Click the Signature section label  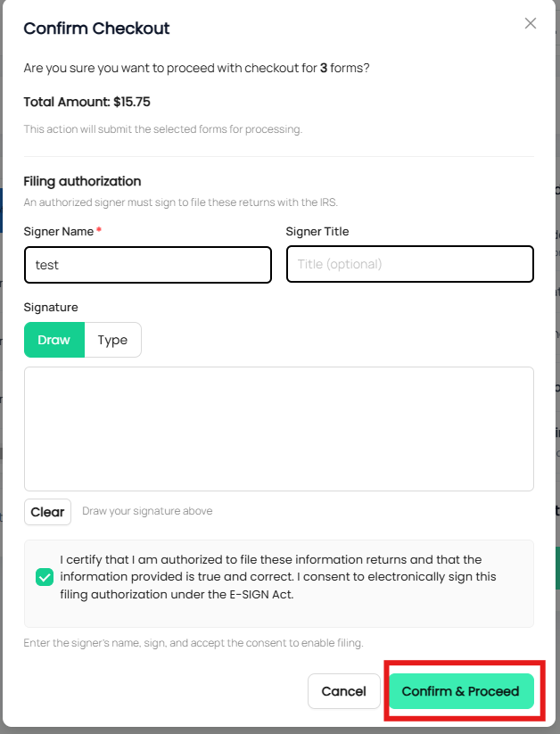(x=51, y=307)
